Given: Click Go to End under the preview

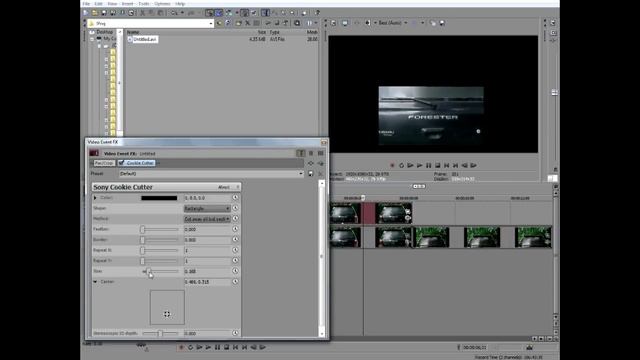Looking at the screenshot, I should pyautogui.click(x=456, y=165).
